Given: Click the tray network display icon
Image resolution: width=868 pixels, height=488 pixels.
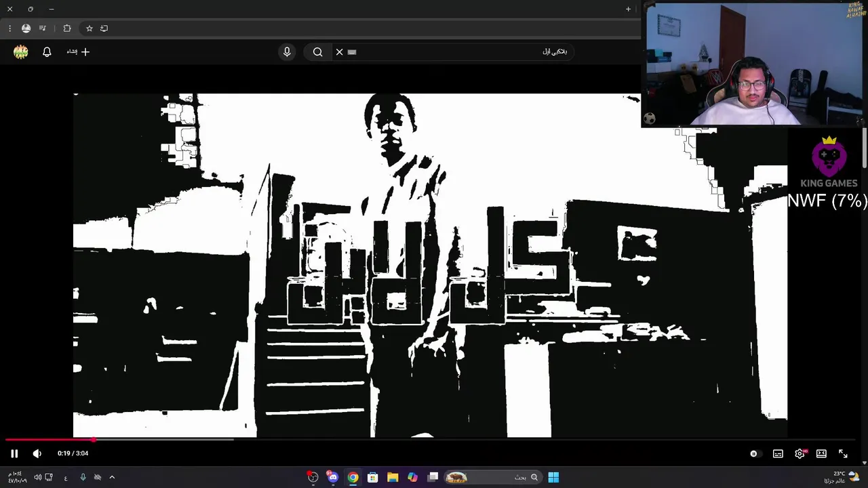Looking at the screenshot, I should click(49, 477).
